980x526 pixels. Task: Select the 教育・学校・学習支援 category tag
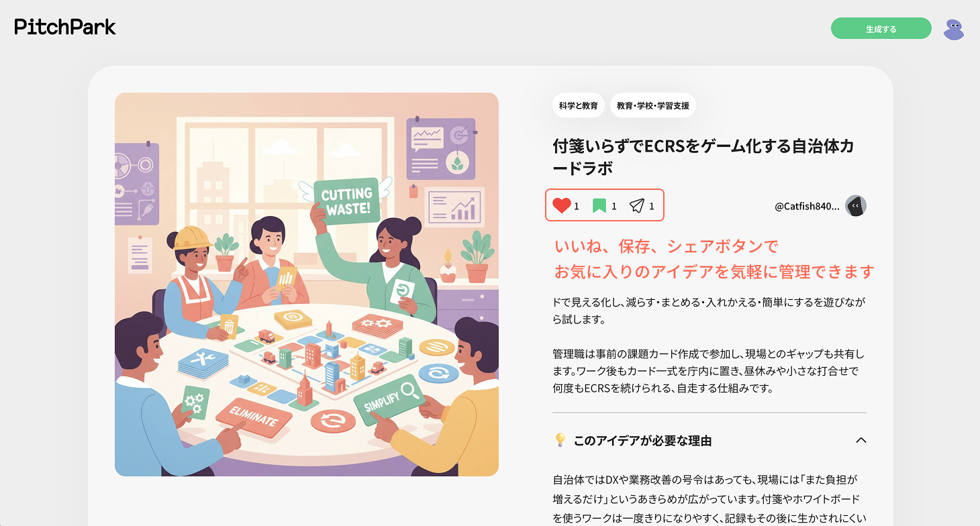click(x=653, y=105)
